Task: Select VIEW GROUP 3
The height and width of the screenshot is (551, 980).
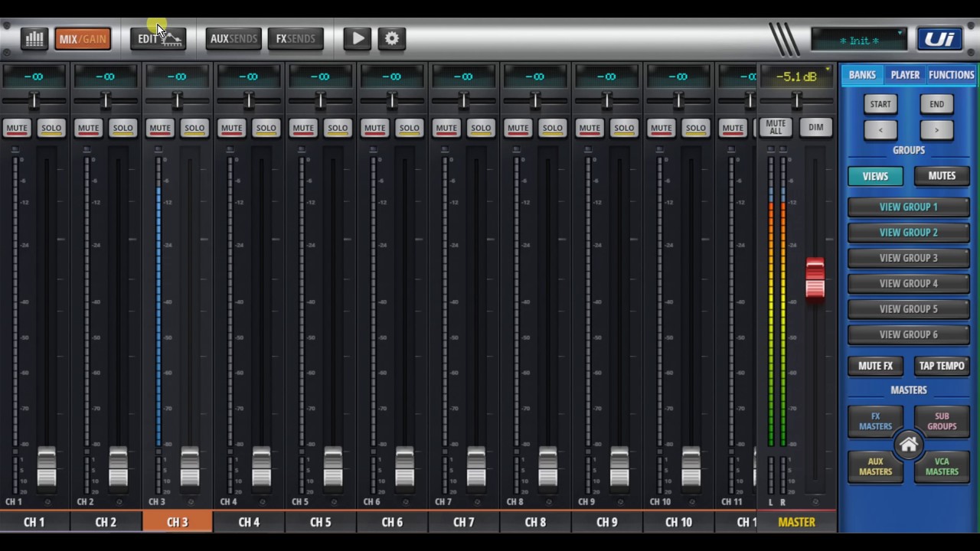Action: pyautogui.click(x=909, y=258)
